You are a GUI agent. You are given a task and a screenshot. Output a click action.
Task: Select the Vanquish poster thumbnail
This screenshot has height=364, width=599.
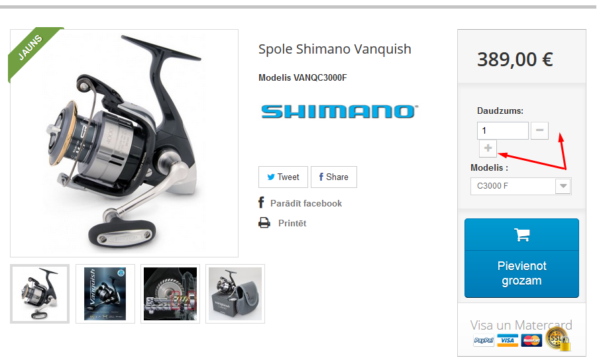click(105, 294)
